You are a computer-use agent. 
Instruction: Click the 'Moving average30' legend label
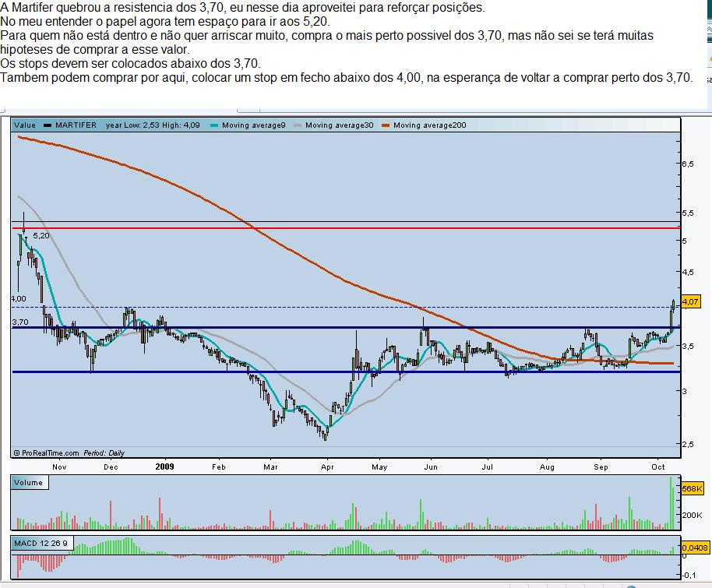pyautogui.click(x=339, y=125)
